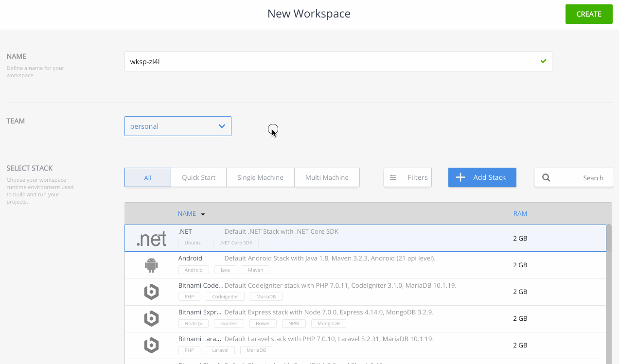Screen dimensions: 619x364
Task: Click the Bitnami CodeIgniter stack icon
Action: [x=151, y=292]
